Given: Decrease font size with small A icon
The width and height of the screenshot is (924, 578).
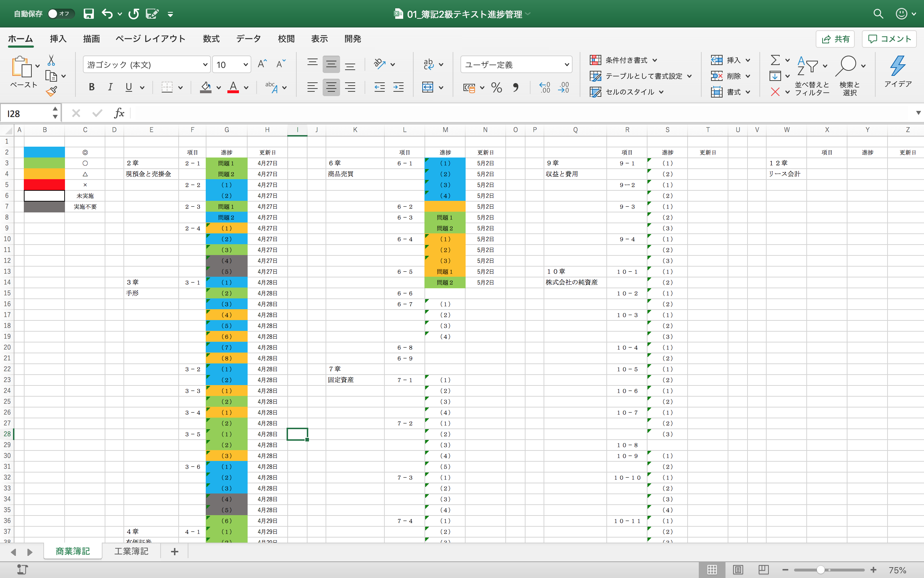Looking at the screenshot, I should click(281, 64).
